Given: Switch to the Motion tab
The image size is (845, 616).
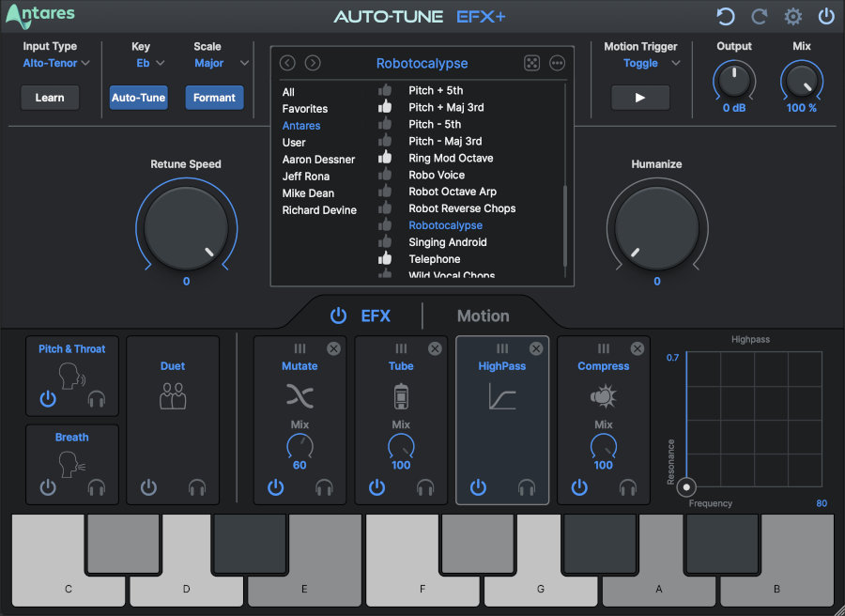Looking at the screenshot, I should pos(483,316).
